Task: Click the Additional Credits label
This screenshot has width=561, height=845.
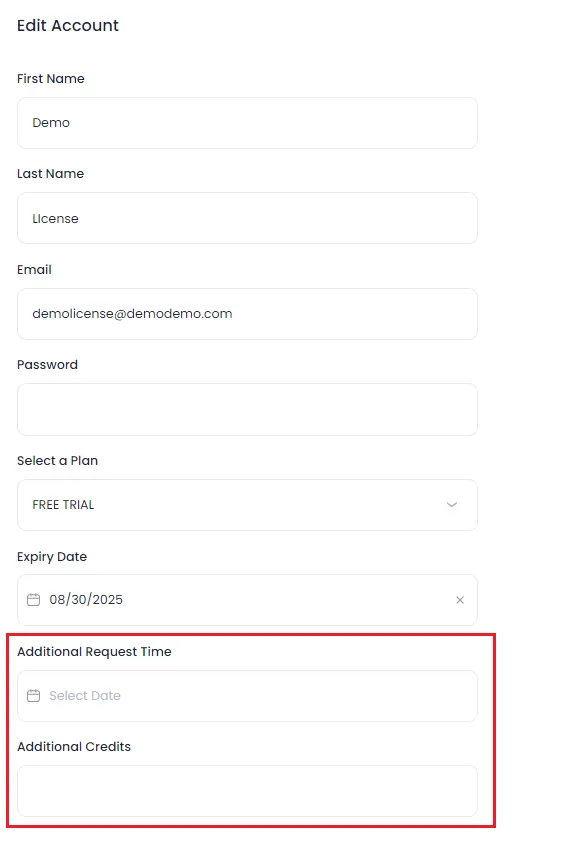Action: (74, 746)
